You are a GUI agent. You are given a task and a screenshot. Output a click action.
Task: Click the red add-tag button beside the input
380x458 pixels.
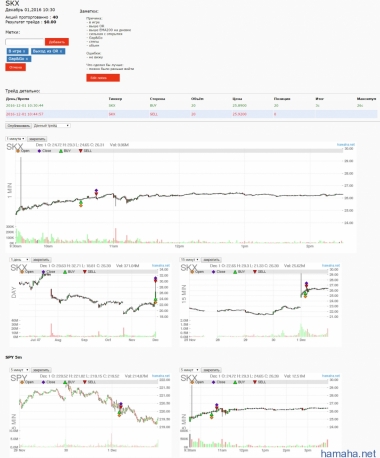tap(57, 42)
